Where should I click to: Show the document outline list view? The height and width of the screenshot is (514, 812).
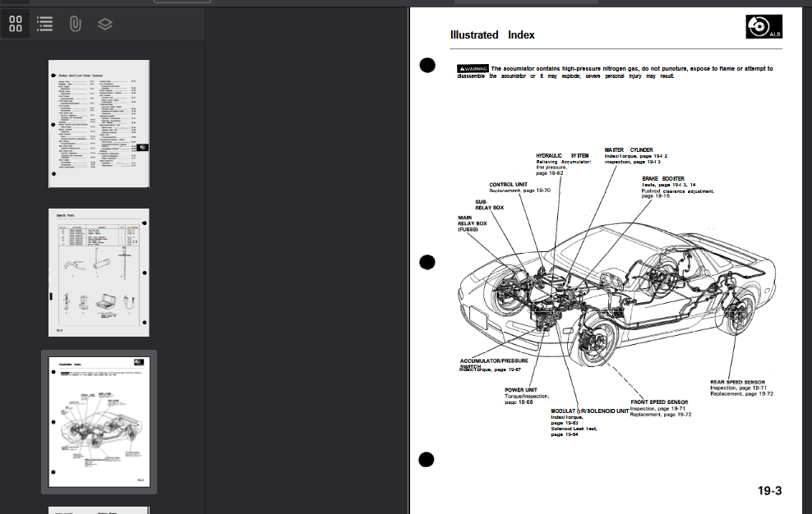coord(45,24)
